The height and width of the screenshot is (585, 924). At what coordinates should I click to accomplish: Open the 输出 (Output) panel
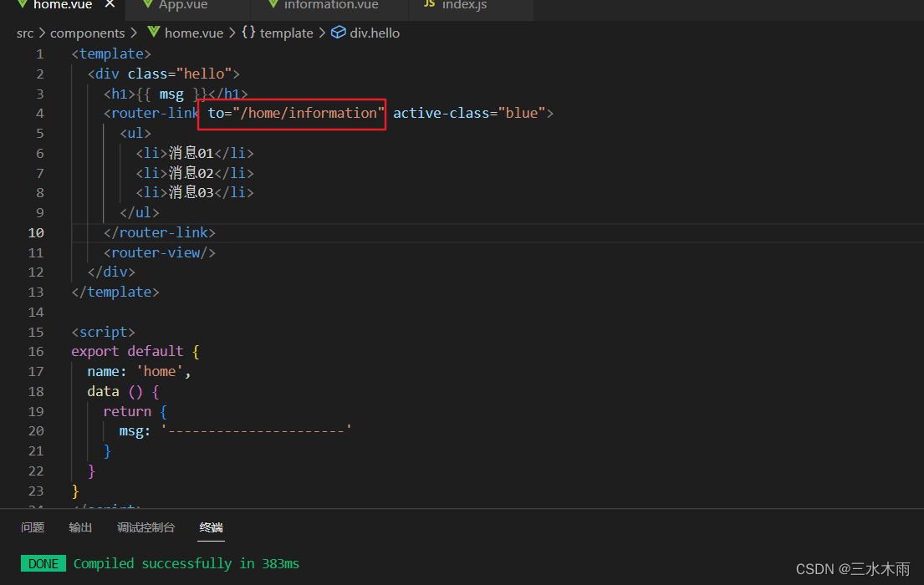[x=80, y=527]
